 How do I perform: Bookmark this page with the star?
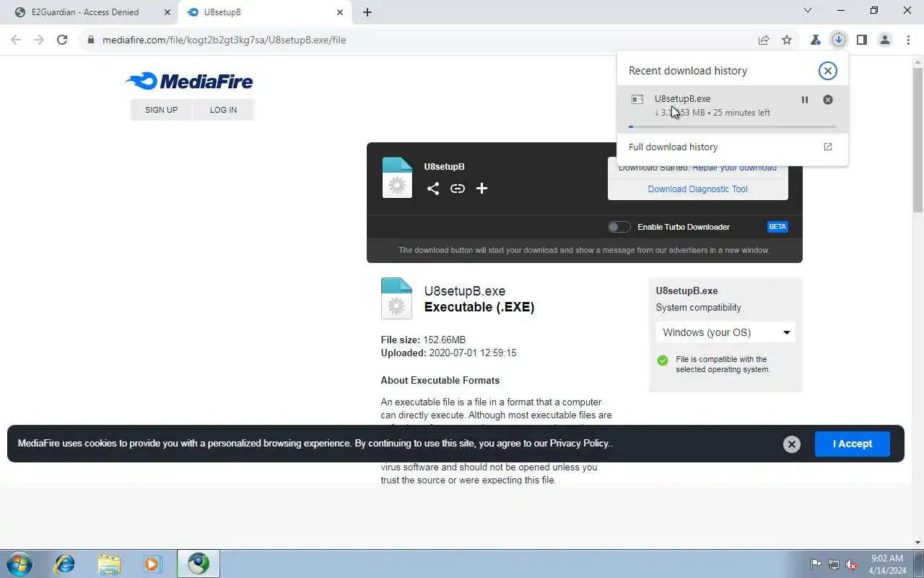point(787,40)
